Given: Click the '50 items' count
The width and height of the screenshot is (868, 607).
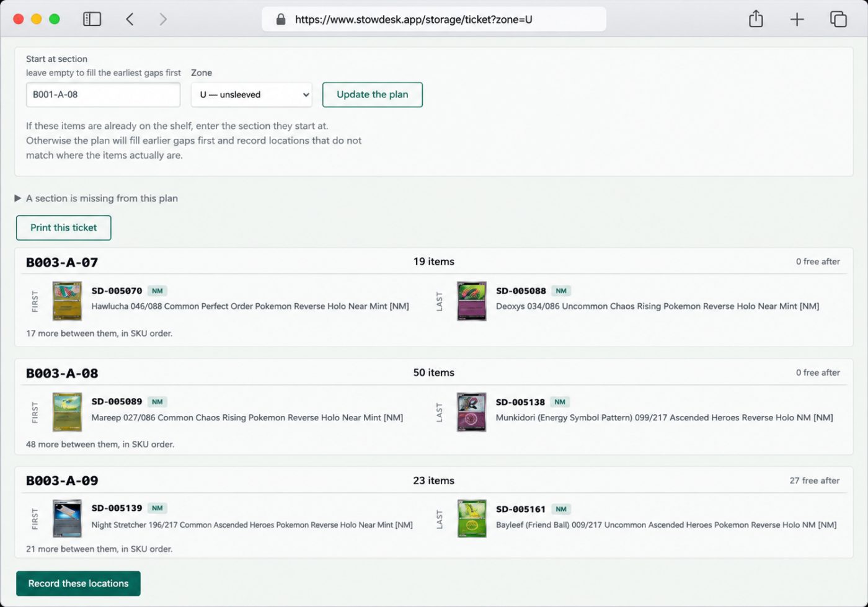Looking at the screenshot, I should tap(434, 373).
